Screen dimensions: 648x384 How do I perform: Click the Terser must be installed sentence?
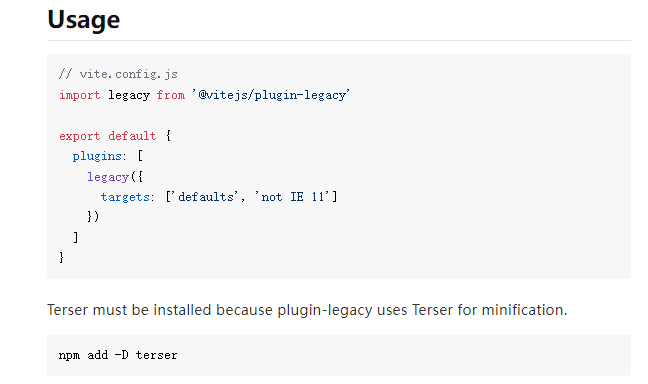click(307, 310)
